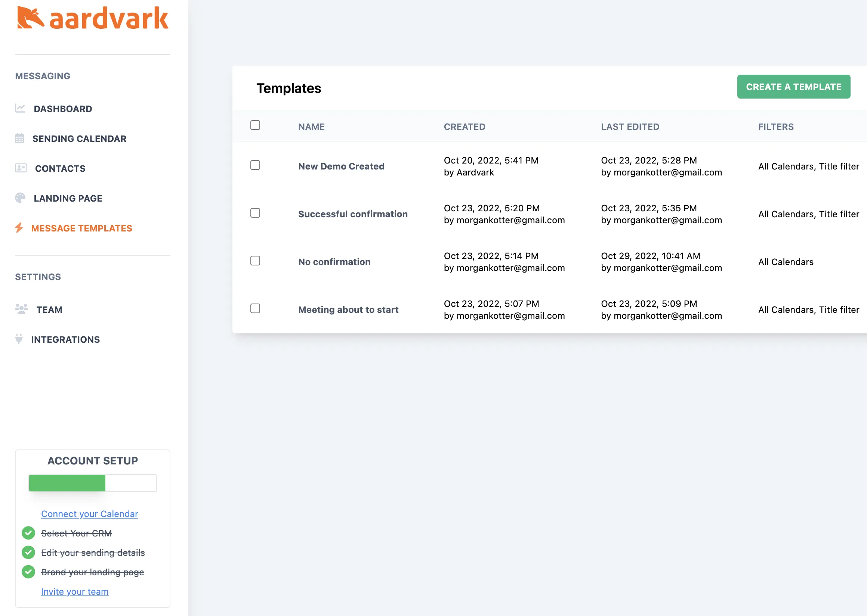Click the Aardvark logo
Viewport: 867px width, 616px height.
93,18
